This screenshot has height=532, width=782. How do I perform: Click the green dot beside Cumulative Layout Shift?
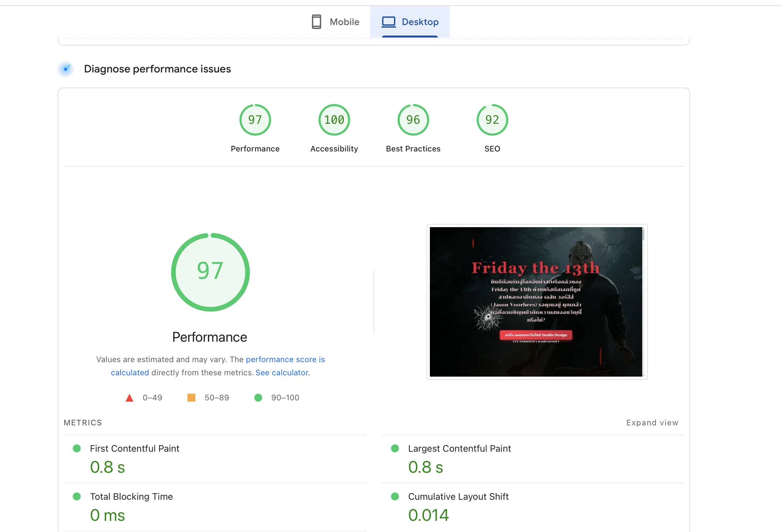coord(395,496)
